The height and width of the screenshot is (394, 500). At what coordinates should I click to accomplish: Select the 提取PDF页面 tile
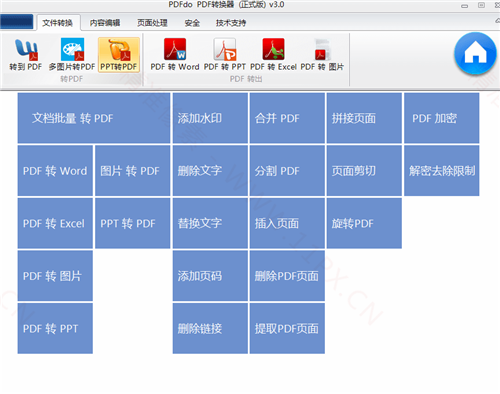pyautogui.click(x=287, y=328)
